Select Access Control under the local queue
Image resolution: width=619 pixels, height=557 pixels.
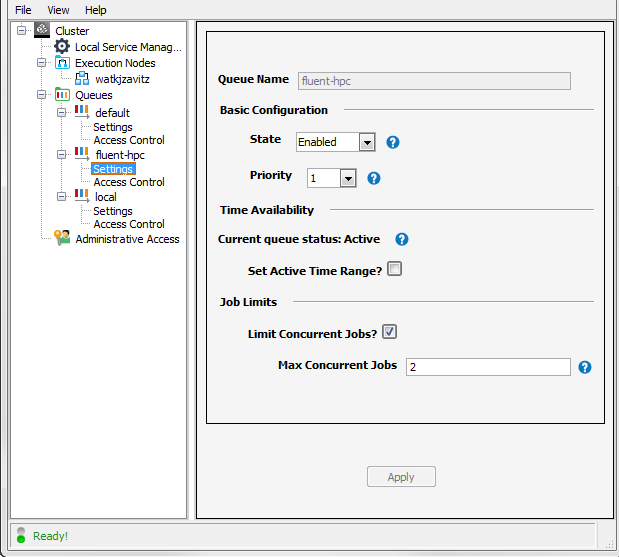tap(129, 224)
